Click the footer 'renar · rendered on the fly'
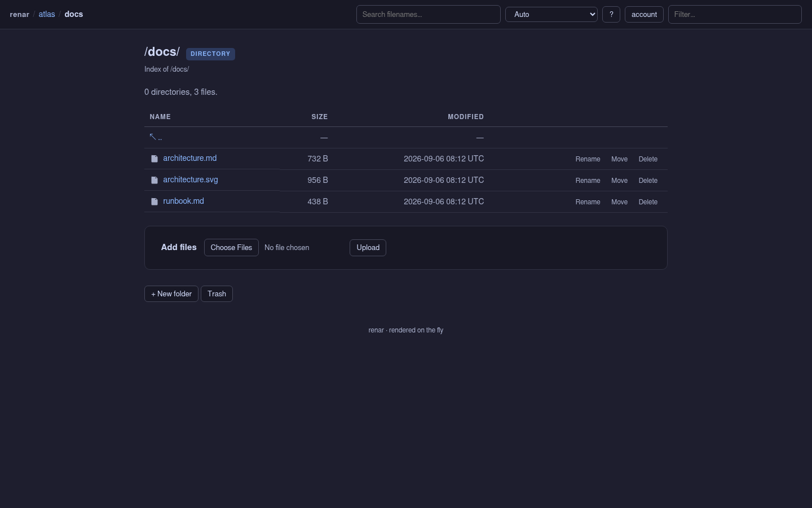Screen dimensions: 812x508 [406, 330]
